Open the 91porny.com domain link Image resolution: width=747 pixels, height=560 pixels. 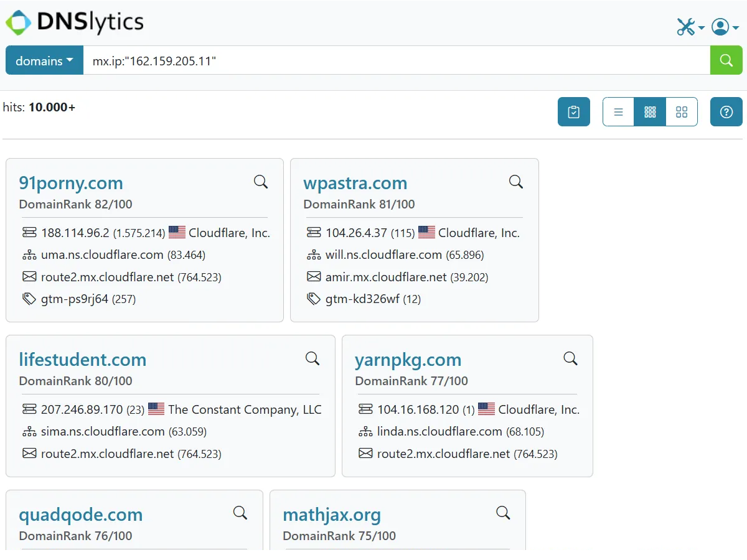71,183
